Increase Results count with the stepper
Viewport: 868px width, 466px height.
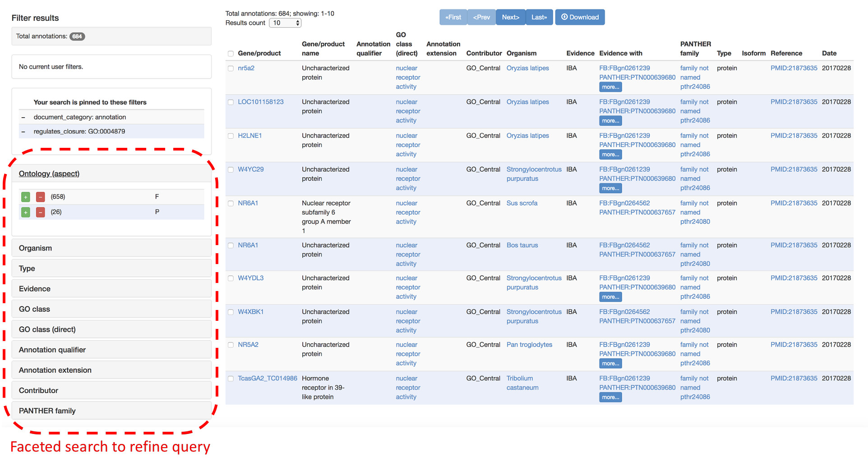pyautogui.click(x=297, y=20)
